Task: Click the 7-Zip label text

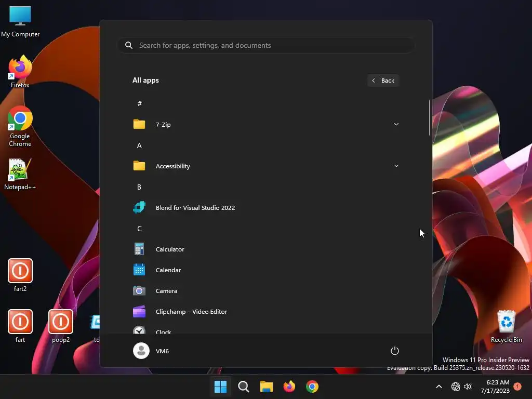Action: coord(163,124)
